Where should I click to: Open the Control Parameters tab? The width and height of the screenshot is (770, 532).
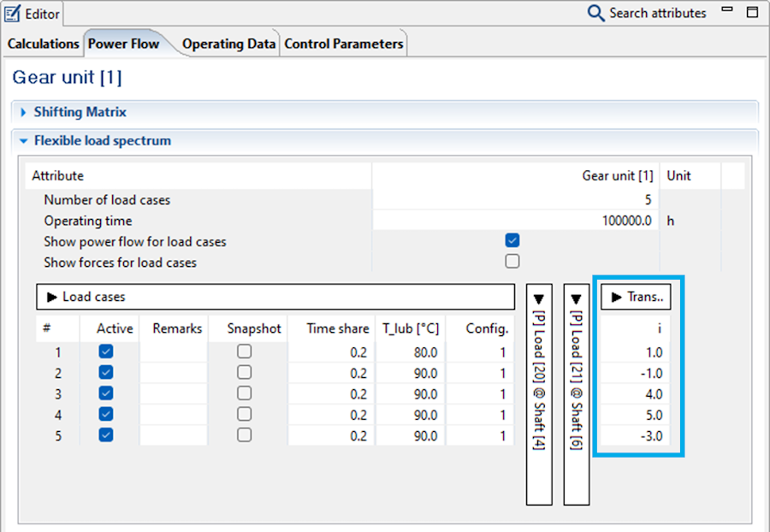(343, 44)
